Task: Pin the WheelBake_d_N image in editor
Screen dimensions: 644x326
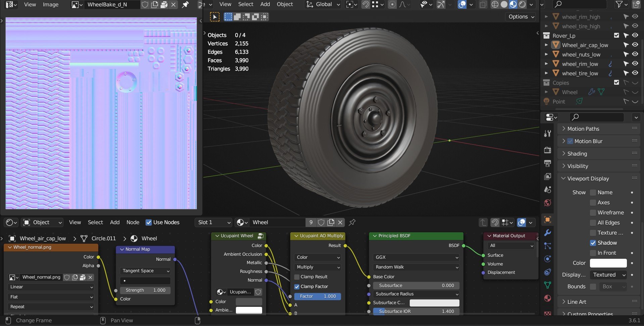Action: click(185, 5)
